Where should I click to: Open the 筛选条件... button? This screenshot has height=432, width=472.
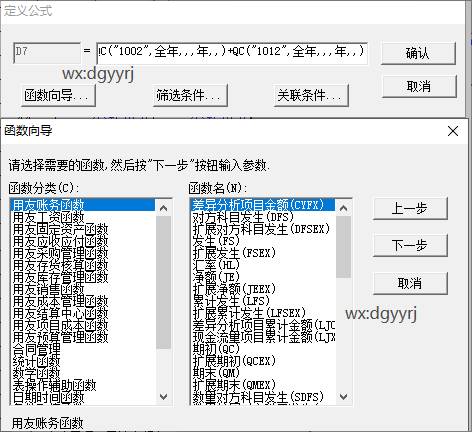pos(190,96)
